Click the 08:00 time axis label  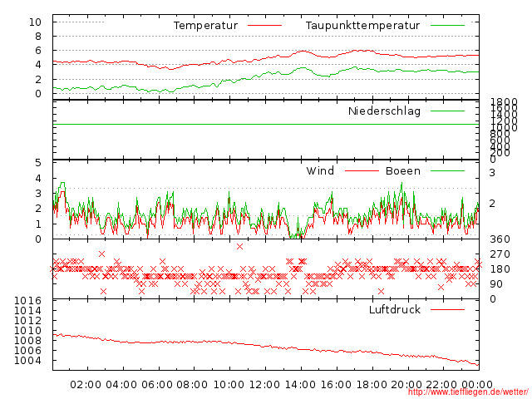192,385
